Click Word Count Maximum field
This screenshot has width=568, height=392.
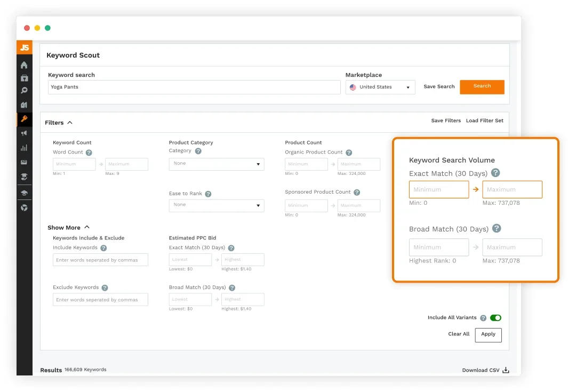[x=126, y=164]
